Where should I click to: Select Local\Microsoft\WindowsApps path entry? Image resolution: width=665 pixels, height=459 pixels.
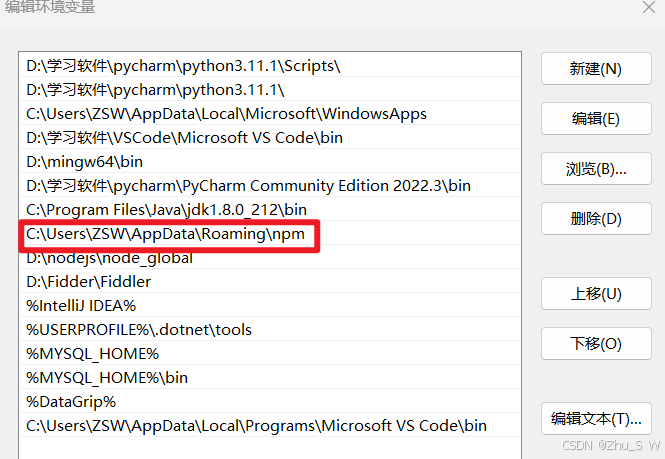pos(270,114)
